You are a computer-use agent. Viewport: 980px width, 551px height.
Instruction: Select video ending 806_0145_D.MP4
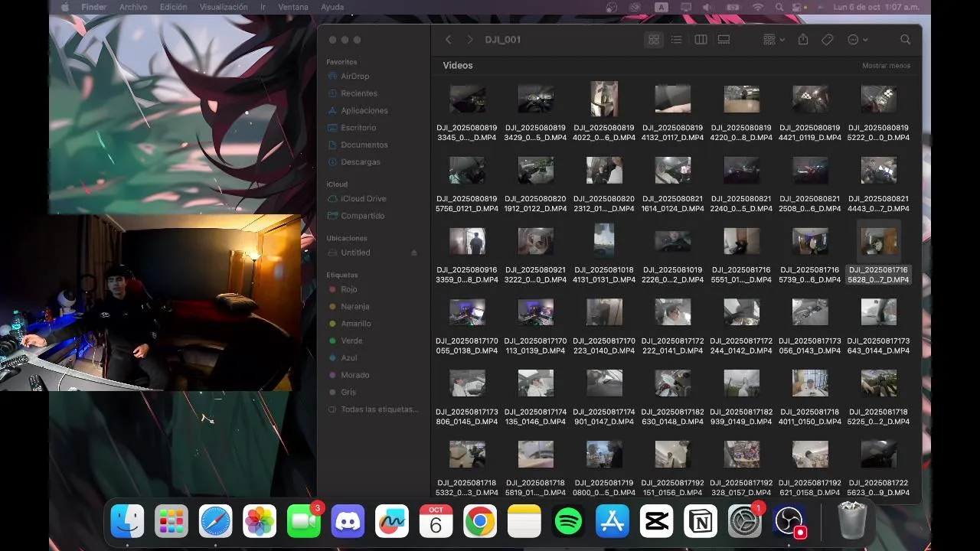(x=467, y=383)
